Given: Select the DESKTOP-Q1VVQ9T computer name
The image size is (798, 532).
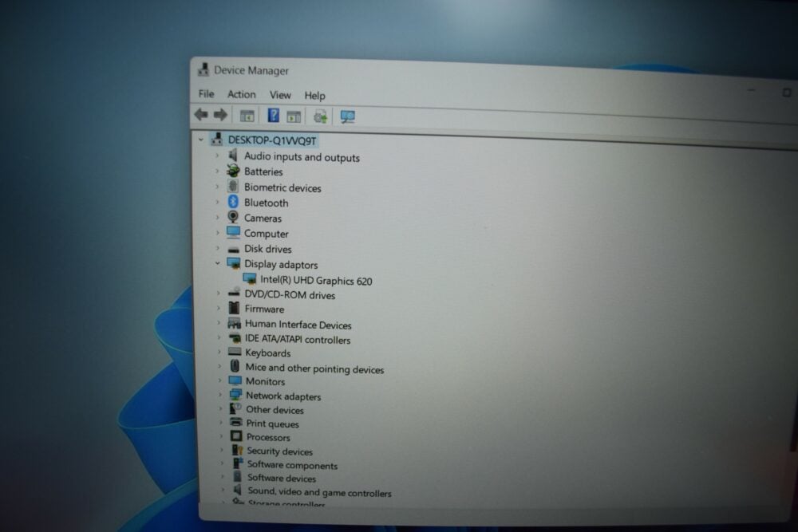Looking at the screenshot, I should (x=272, y=140).
